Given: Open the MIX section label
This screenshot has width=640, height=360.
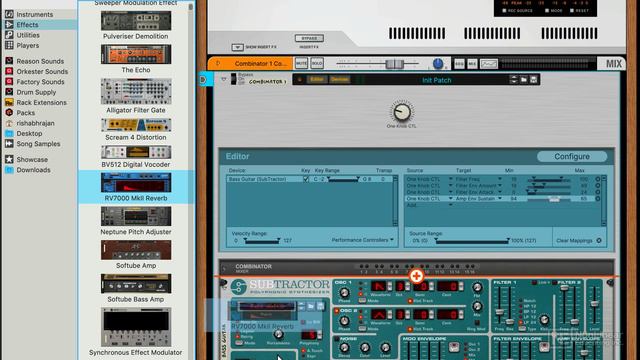Looking at the screenshot, I should point(613,64).
